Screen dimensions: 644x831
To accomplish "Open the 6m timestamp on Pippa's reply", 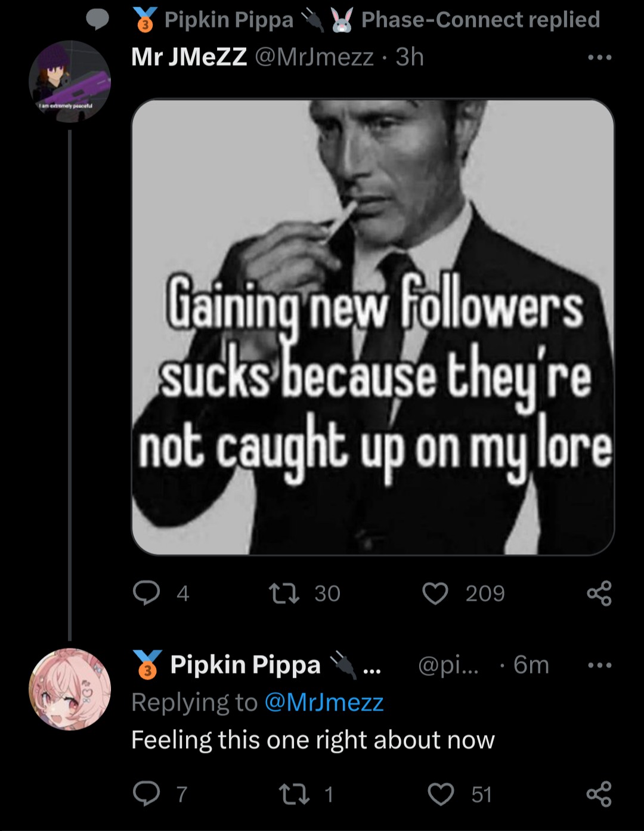I will pyautogui.click(x=531, y=665).
